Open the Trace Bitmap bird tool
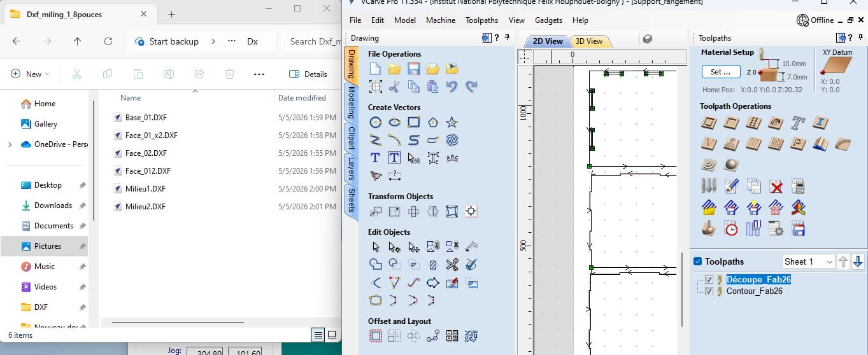 coord(376,176)
